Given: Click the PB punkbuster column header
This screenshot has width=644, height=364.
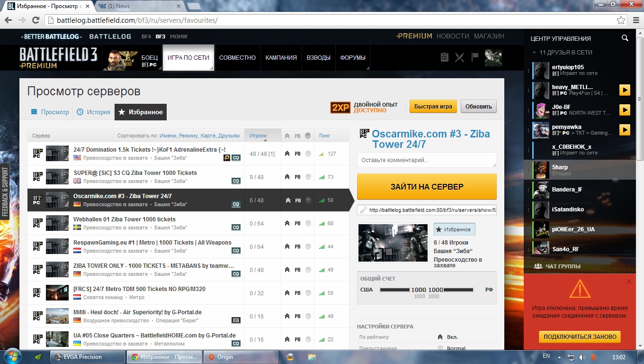Looking at the screenshot, I should (x=297, y=136).
